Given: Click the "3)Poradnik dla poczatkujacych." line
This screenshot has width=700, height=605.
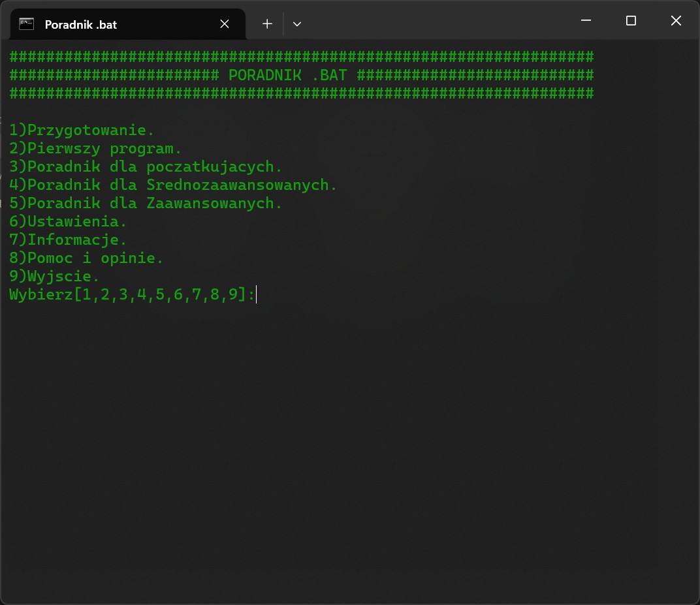Looking at the screenshot, I should coord(146,166).
